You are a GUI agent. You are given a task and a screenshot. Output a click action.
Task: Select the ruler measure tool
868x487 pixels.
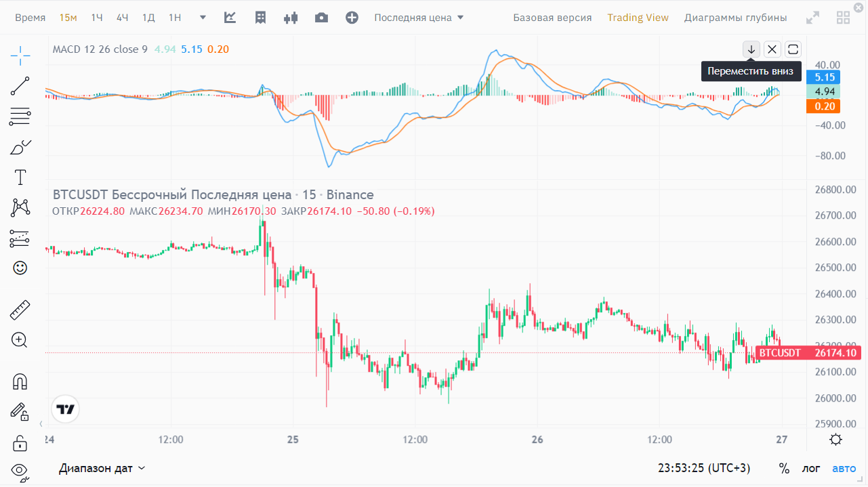pos(20,310)
